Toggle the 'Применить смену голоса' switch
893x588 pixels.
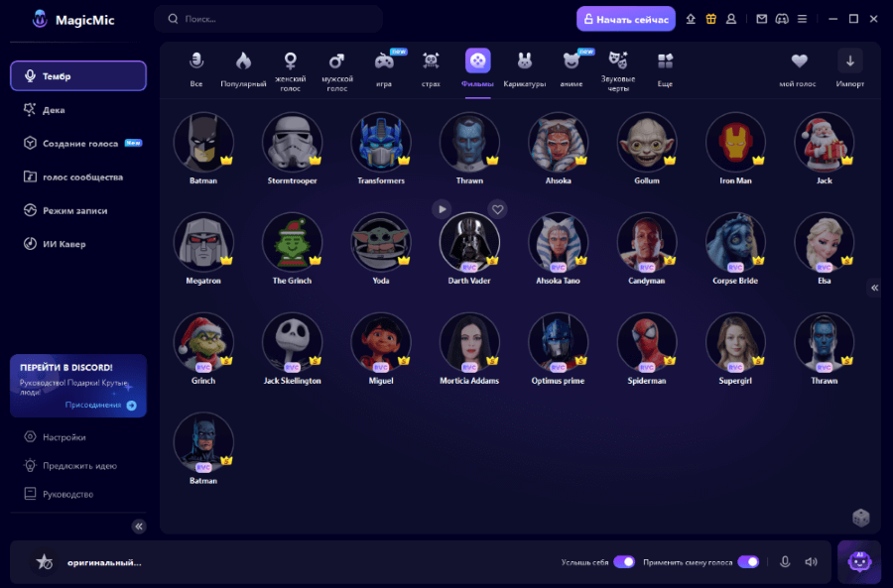pos(747,562)
